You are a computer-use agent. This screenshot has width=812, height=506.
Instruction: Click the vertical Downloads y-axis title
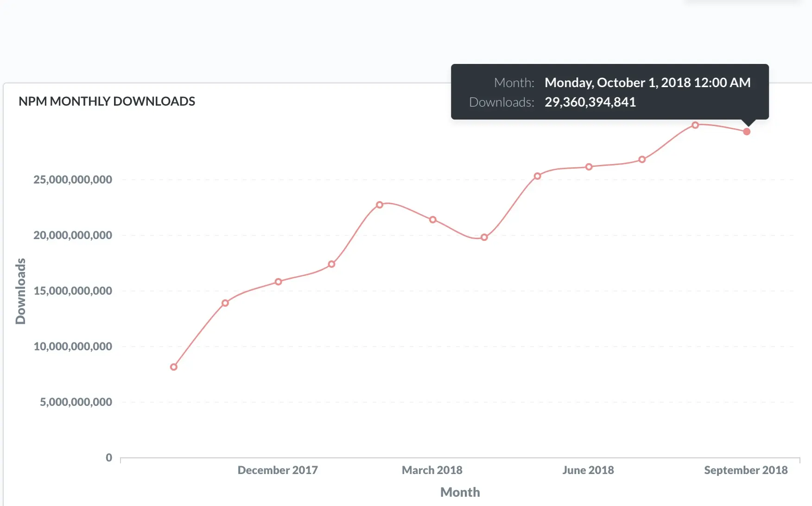(x=20, y=291)
